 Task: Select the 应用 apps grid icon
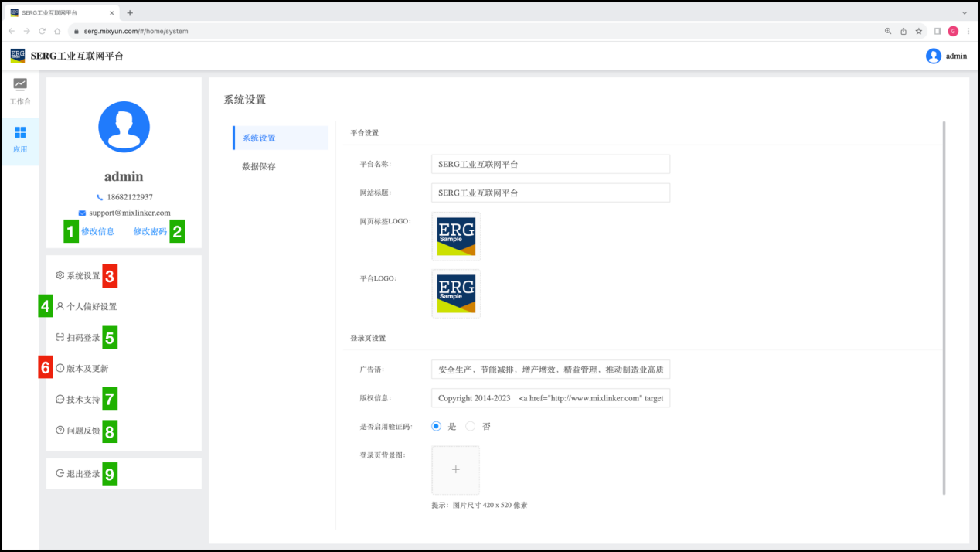[20, 133]
